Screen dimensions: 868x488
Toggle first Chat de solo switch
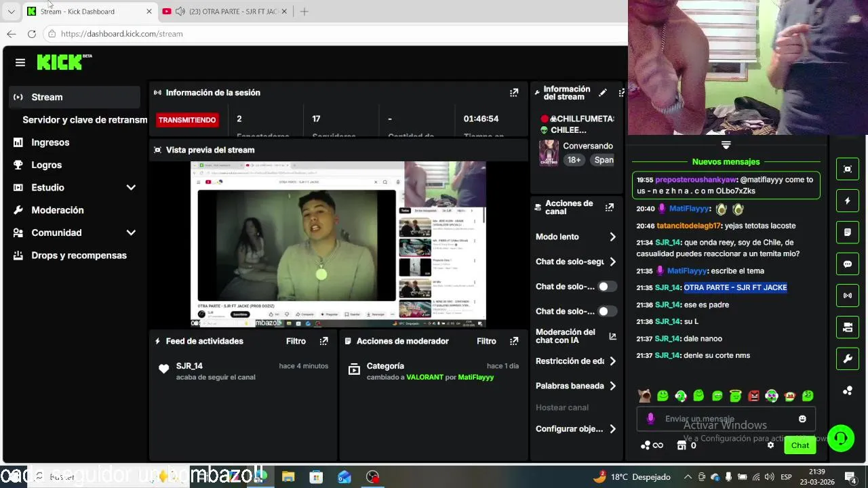pos(608,287)
